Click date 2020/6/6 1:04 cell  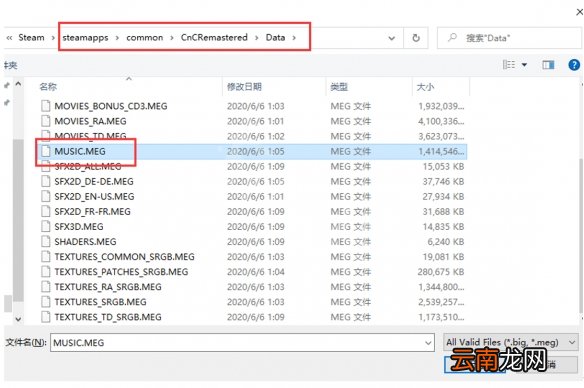pyautogui.click(x=256, y=272)
